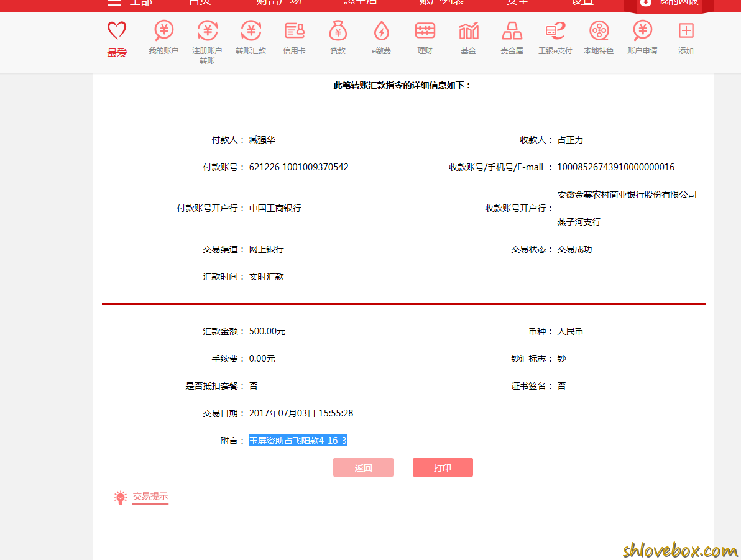
Task: Click remittance amount 500.00元
Action: point(267,331)
